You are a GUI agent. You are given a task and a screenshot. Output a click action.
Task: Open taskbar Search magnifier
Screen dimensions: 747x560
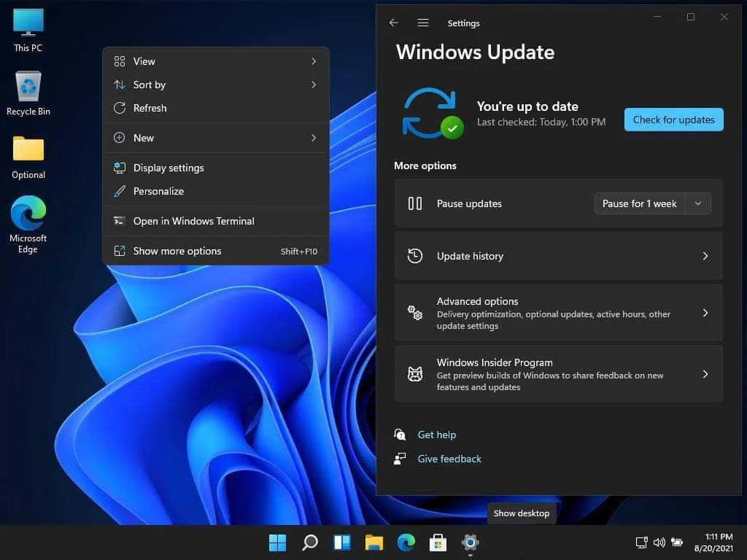pos(309,542)
